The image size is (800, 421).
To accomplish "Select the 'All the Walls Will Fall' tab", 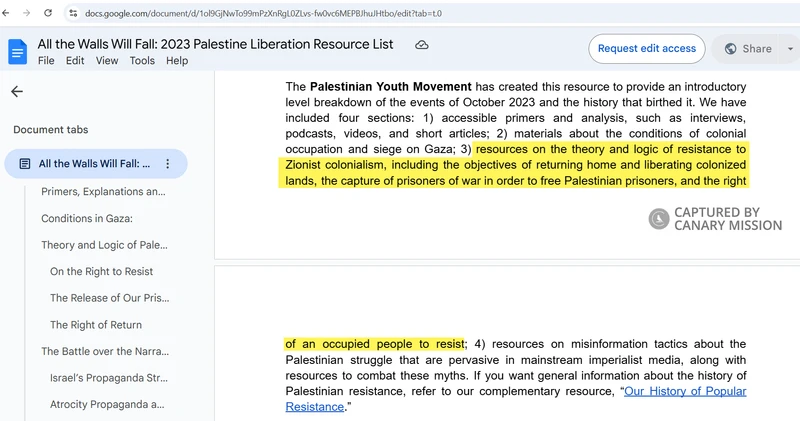I will click(x=96, y=164).
